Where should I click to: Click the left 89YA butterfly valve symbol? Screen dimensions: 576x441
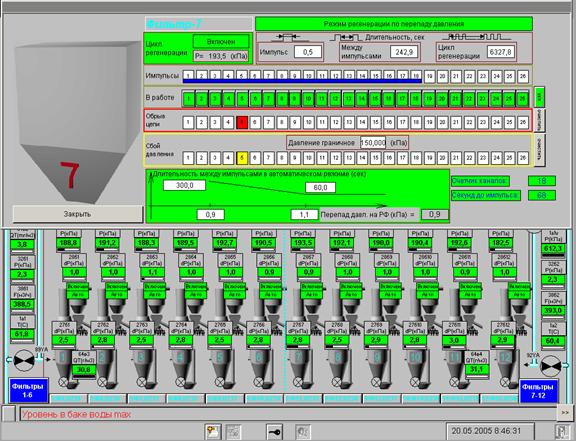pos(24,361)
